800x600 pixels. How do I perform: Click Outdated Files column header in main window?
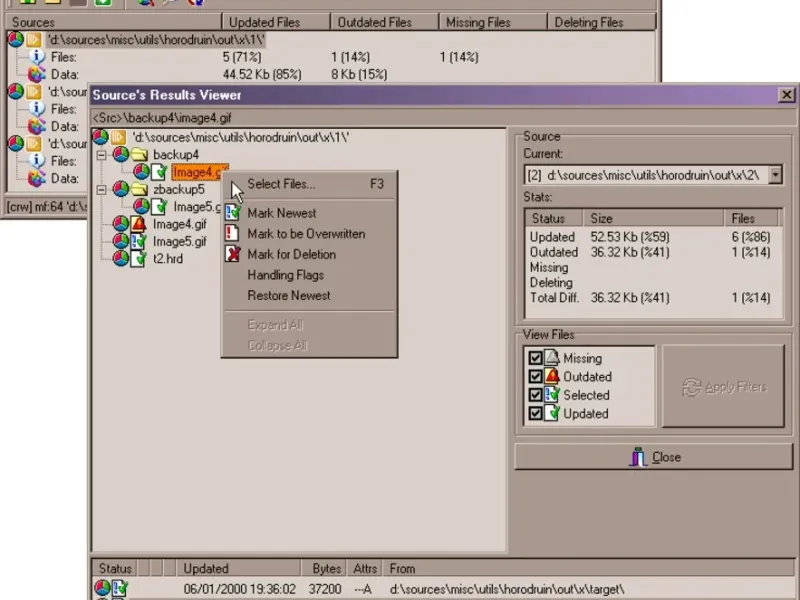coord(385,22)
